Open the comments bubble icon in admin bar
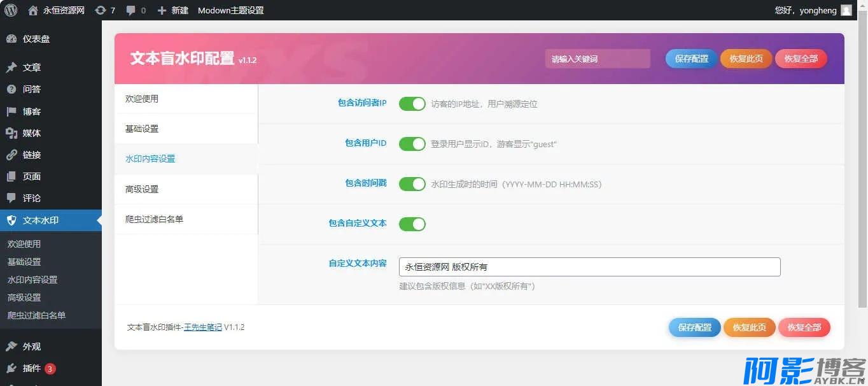 tap(131, 10)
